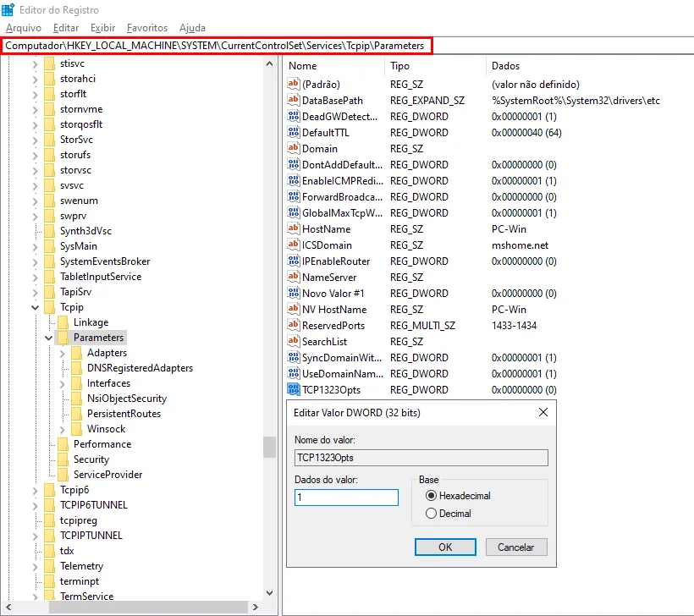Collapse the Parameters tree node

coord(49,338)
